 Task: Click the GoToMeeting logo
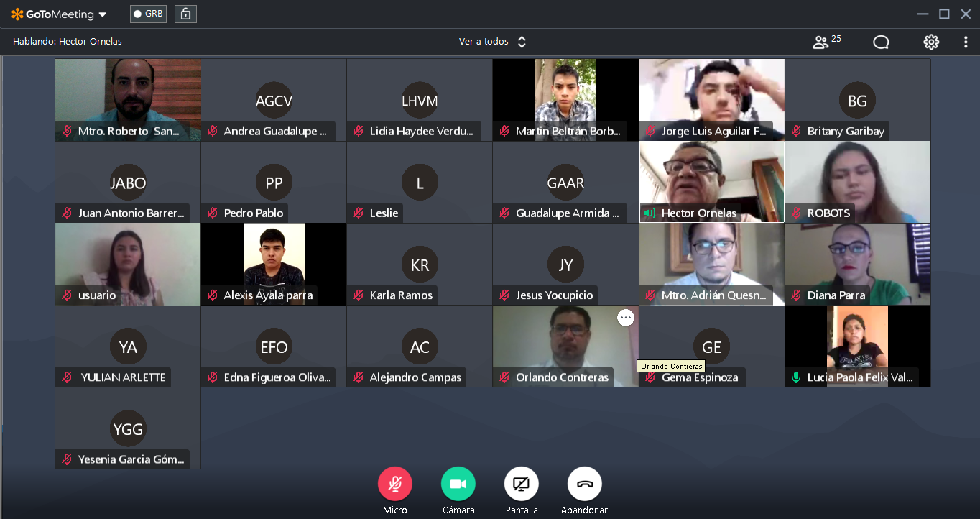point(52,14)
